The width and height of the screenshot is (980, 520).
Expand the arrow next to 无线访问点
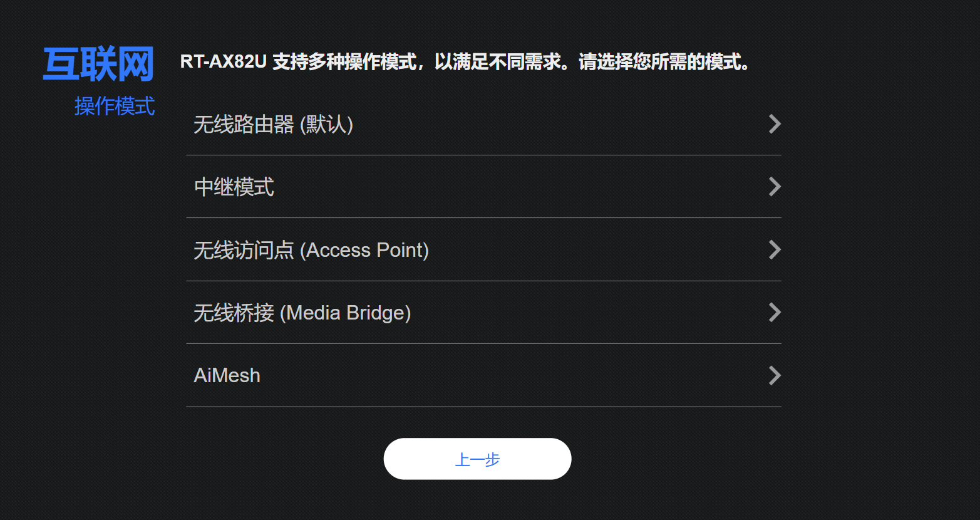(774, 250)
